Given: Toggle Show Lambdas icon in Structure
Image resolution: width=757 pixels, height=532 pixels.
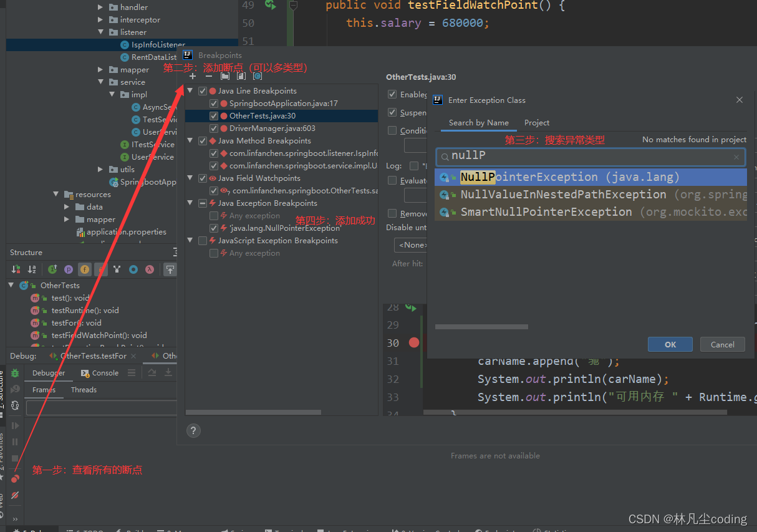Looking at the screenshot, I should pyautogui.click(x=150, y=269).
